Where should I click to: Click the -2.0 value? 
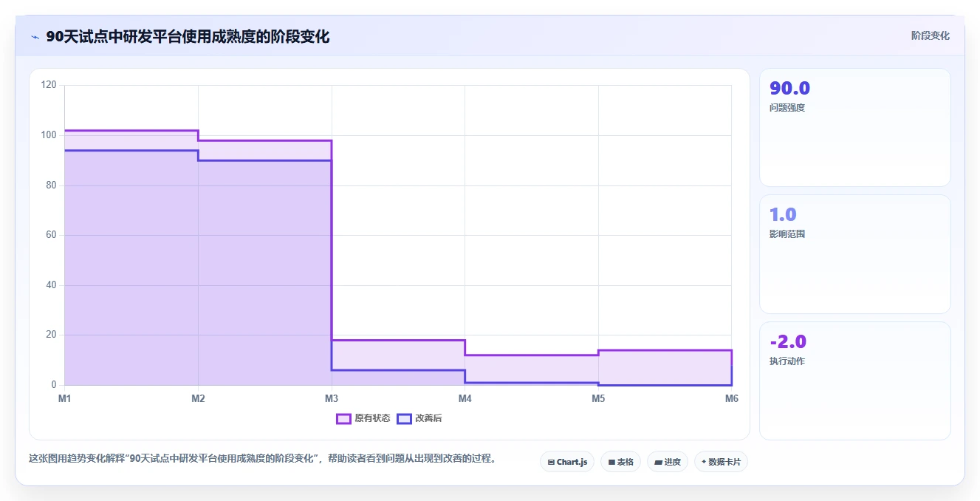(x=788, y=342)
